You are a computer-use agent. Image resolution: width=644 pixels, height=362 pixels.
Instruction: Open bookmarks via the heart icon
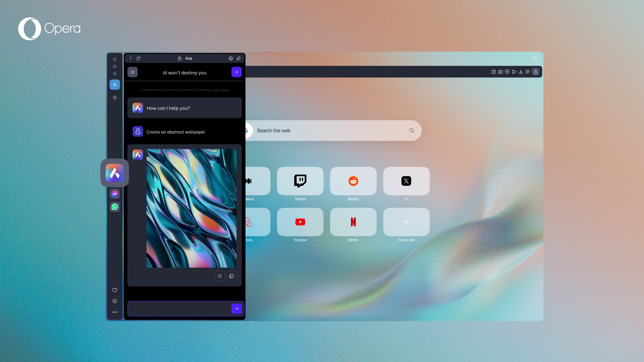(x=115, y=290)
